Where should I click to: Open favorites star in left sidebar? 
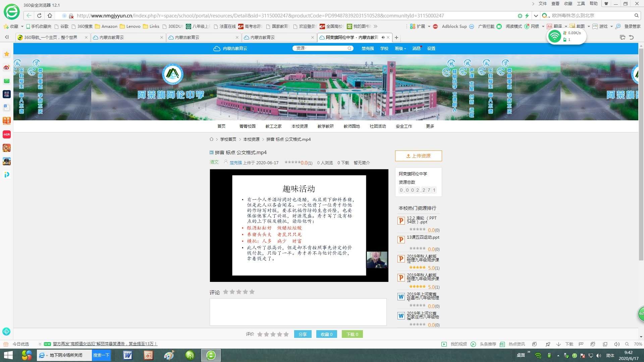pyautogui.click(x=6, y=54)
